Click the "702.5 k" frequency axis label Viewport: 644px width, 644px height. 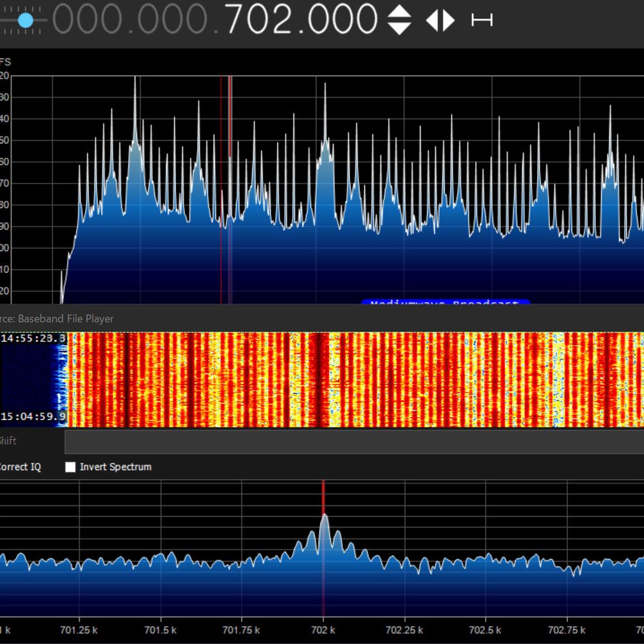pos(486,630)
